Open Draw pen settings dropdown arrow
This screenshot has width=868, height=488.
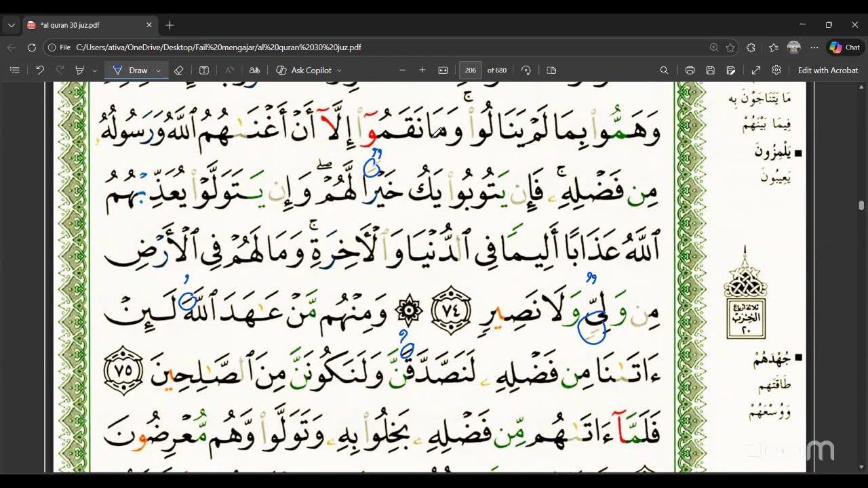(159, 70)
